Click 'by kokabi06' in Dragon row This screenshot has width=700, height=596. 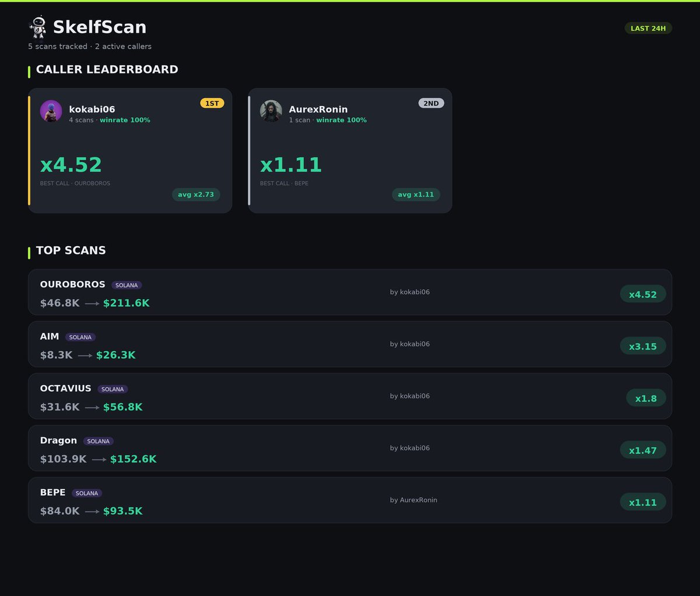410,448
